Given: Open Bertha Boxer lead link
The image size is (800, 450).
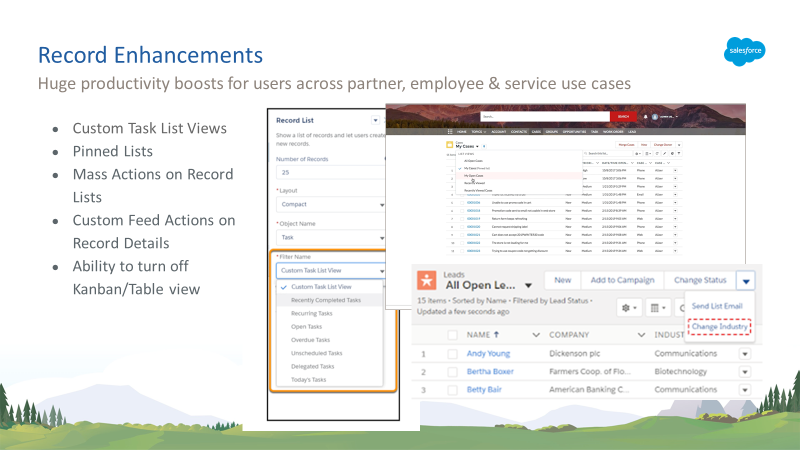Looking at the screenshot, I should [x=490, y=371].
